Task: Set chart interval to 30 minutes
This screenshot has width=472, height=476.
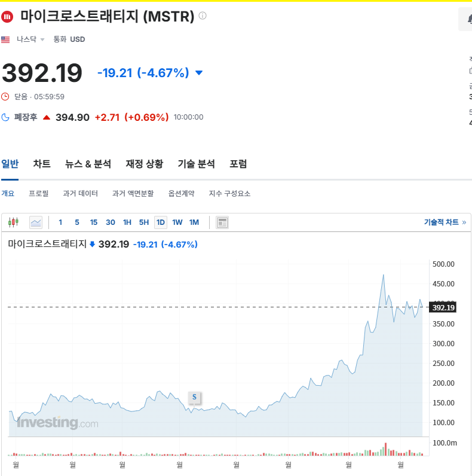Action: (x=111, y=222)
